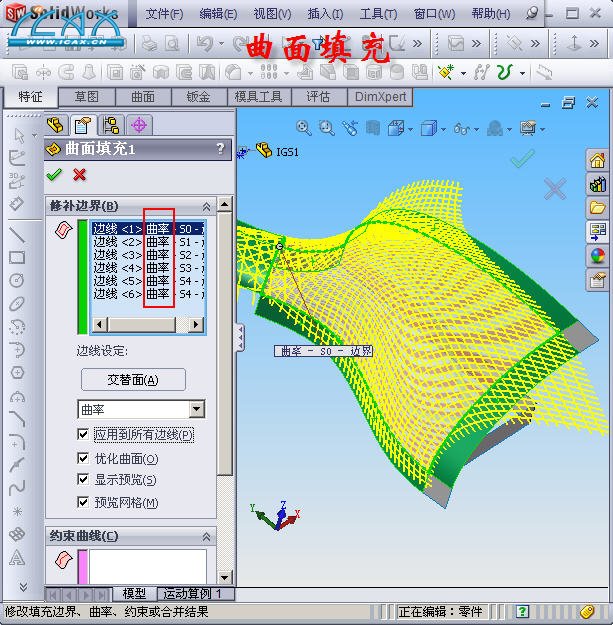Image resolution: width=613 pixels, height=625 pixels.
Task: Open Display Style dropdown arrow
Action: tap(443, 130)
